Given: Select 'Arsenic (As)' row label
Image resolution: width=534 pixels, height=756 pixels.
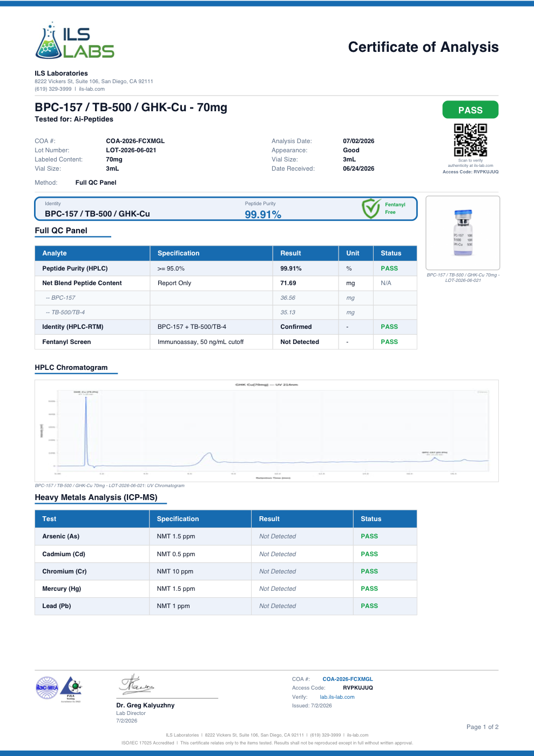Looking at the screenshot, I should 61,536.
